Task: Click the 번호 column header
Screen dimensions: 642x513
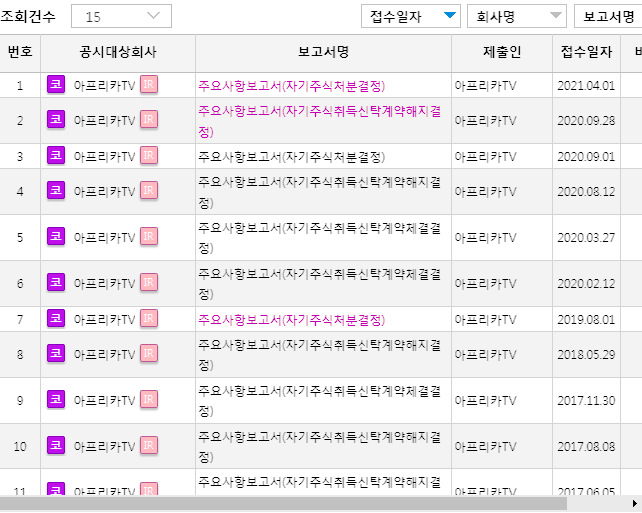Action: point(20,52)
